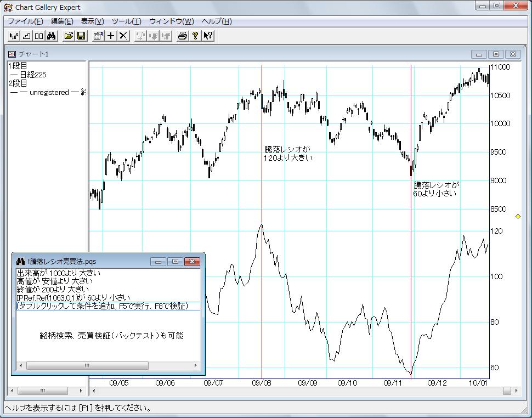Click the context help arrow-question icon
Screen dimensions: 532x418
[x=208, y=36]
